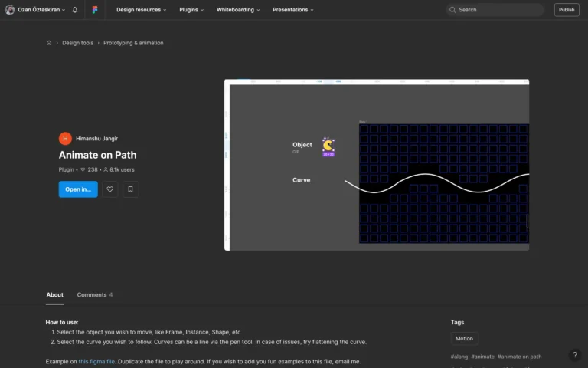
Task: Click Himanshu Jangir's orange H avatar
Action: (x=65, y=139)
